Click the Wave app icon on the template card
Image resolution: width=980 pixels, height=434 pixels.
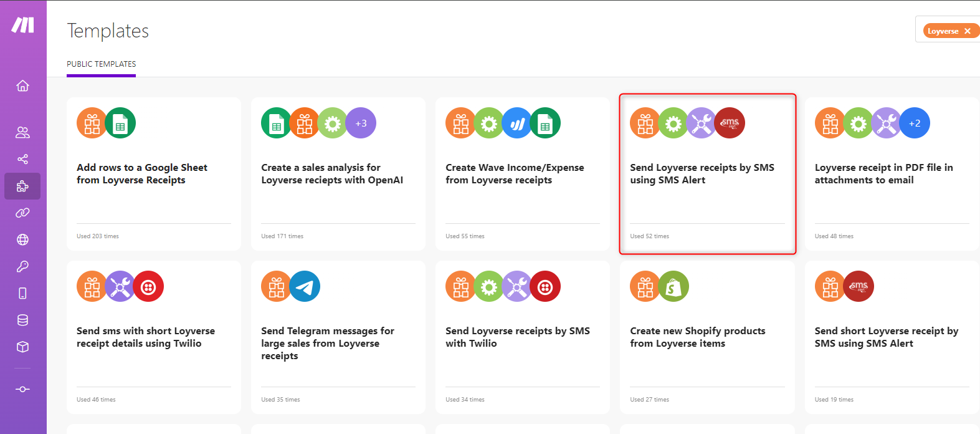(517, 123)
